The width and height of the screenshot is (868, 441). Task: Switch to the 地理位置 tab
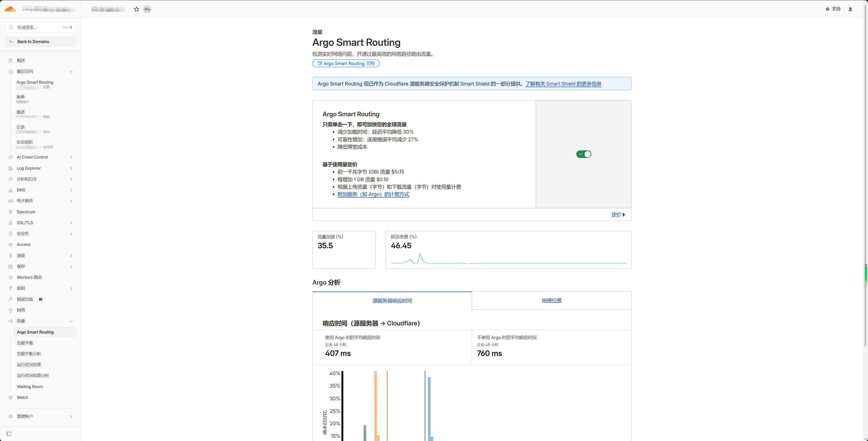click(552, 300)
